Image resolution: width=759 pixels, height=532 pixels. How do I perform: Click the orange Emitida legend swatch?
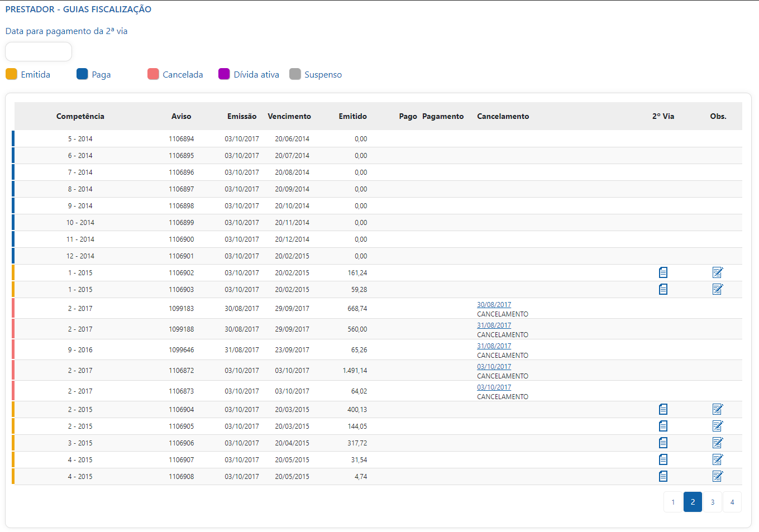click(x=11, y=74)
